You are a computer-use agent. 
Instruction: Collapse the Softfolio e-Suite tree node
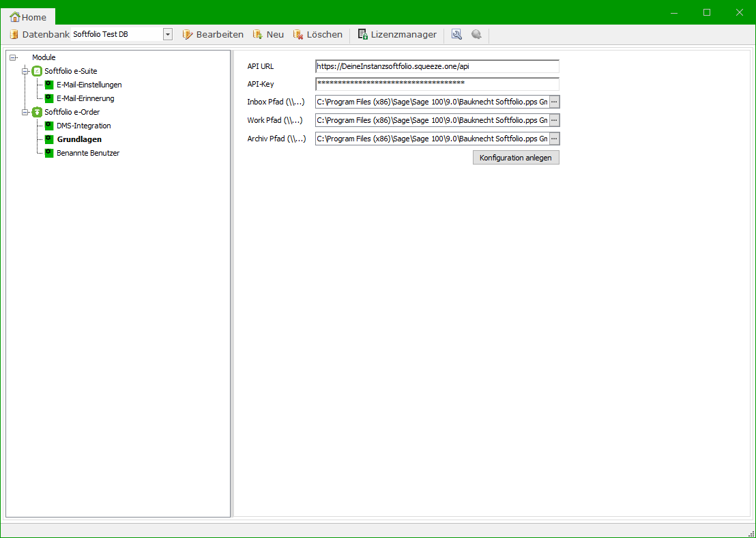pos(25,71)
